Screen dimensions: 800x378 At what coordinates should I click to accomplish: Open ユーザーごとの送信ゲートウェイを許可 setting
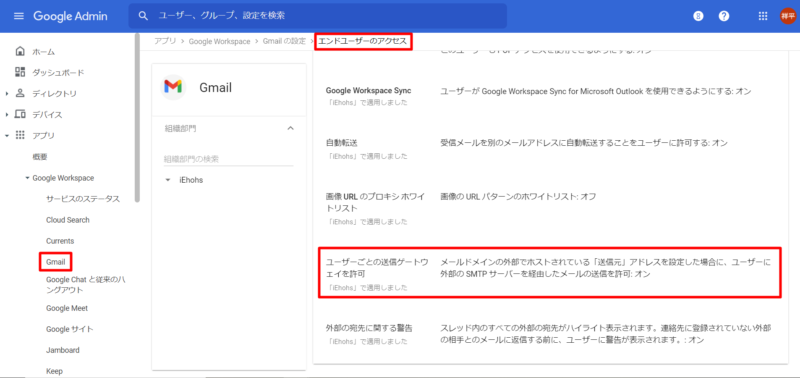click(377, 268)
